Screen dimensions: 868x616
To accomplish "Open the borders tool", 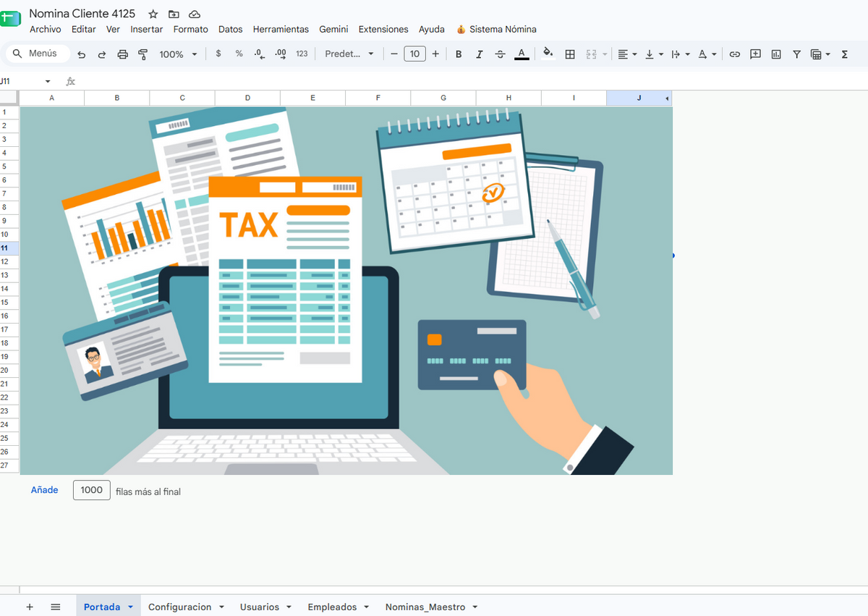I will [x=570, y=54].
